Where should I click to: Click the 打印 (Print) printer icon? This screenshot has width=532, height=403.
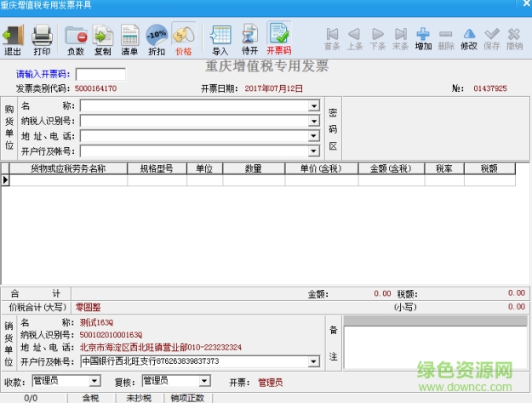coord(42,37)
